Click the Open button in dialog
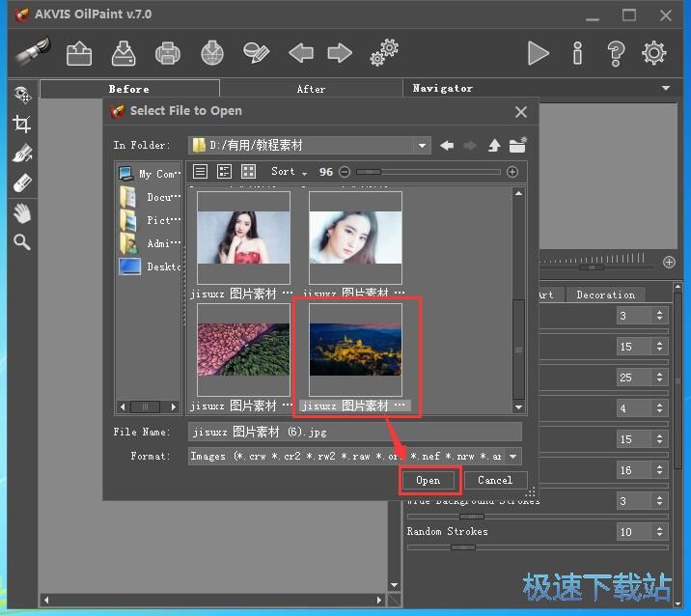This screenshot has width=691, height=616. [x=428, y=480]
